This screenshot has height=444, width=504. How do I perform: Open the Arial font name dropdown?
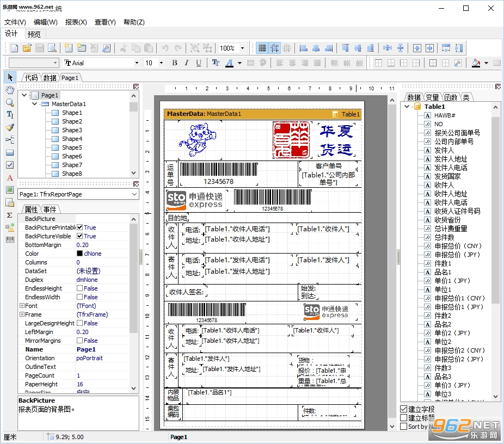coord(137,63)
